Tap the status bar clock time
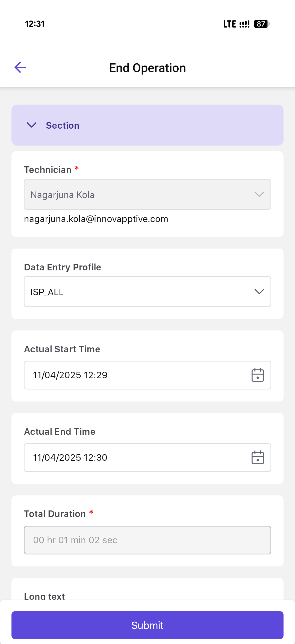The width and height of the screenshot is (295, 644). [35, 24]
